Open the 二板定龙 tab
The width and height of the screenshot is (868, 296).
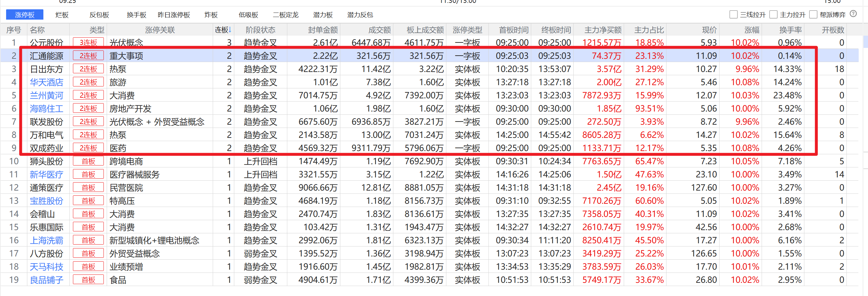[286, 15]
